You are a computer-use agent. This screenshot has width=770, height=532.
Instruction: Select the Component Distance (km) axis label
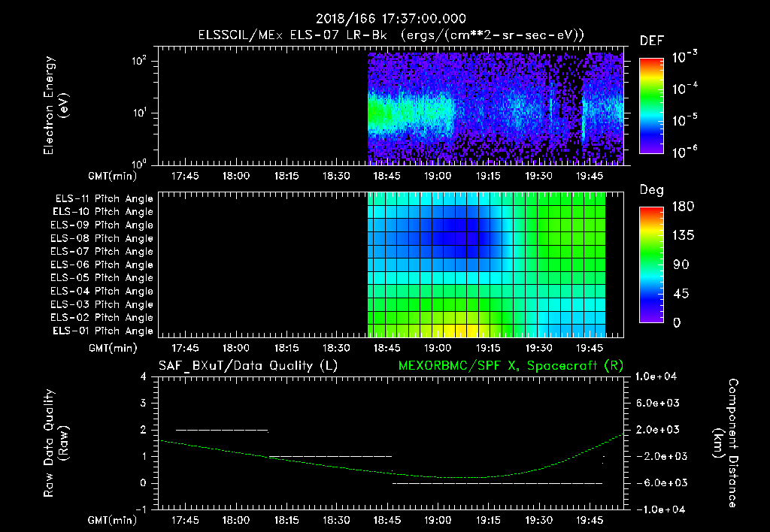(726, 443)
